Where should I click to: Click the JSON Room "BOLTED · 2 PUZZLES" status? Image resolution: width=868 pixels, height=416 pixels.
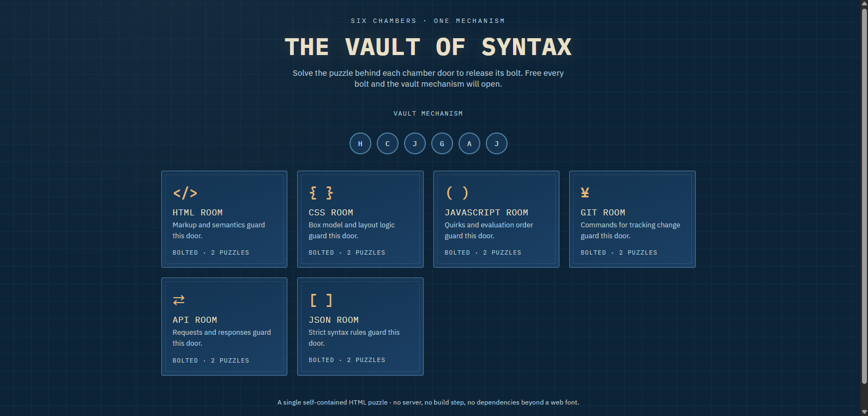coord(347,360)
